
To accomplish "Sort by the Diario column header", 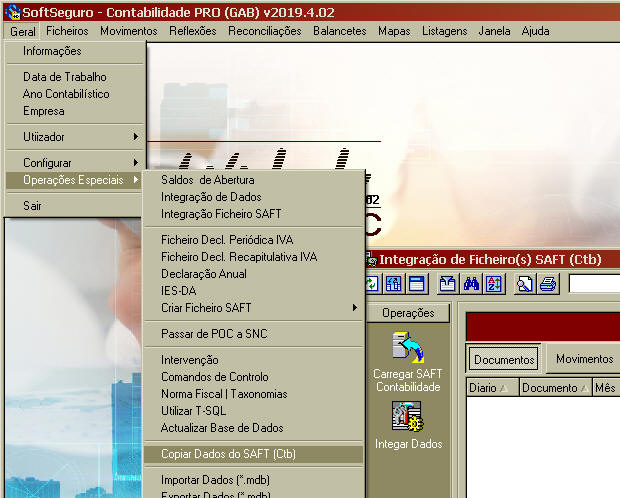I will [493, 388].
